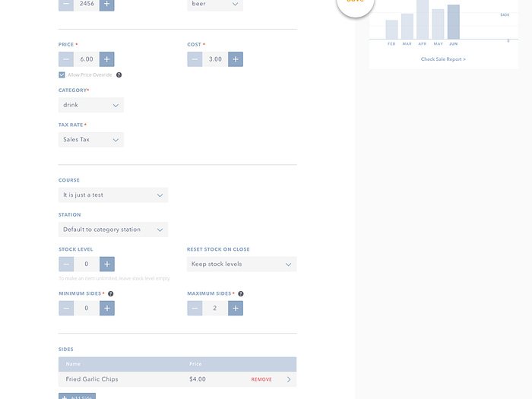Click the APR bar in sales chart

click(423, 19)
